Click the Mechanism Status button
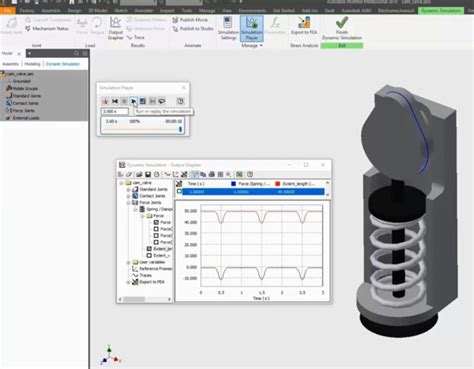Viewport: 474px width, 369px height. 47,29
